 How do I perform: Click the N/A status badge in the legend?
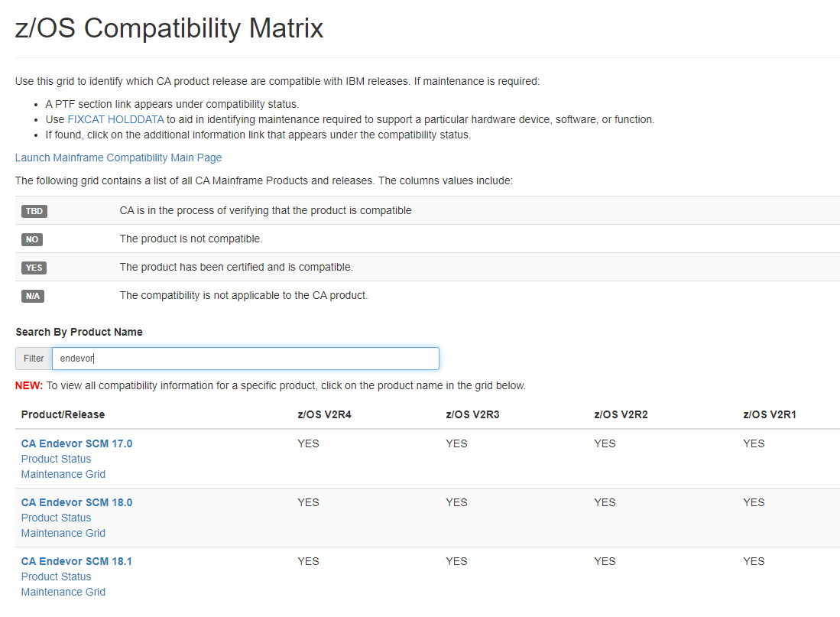(33, 296)
